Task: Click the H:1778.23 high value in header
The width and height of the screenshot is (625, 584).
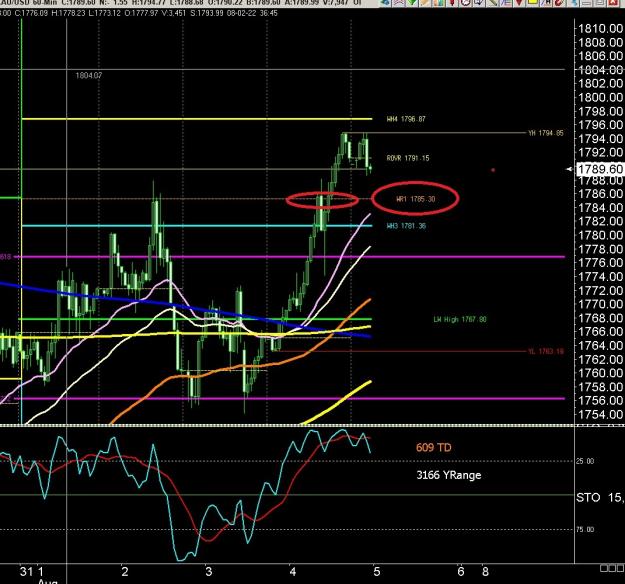Action: (69, 13)
